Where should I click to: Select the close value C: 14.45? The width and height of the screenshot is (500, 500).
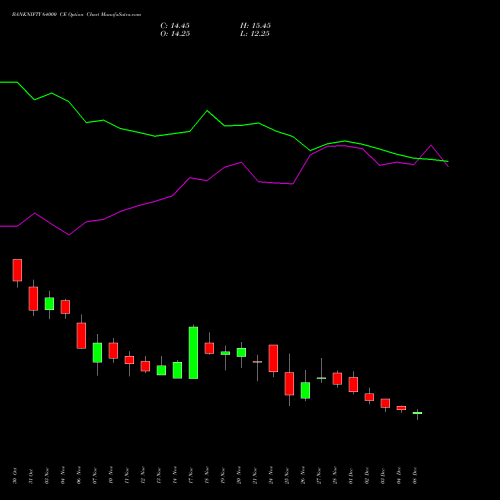(x=175, y=26)
